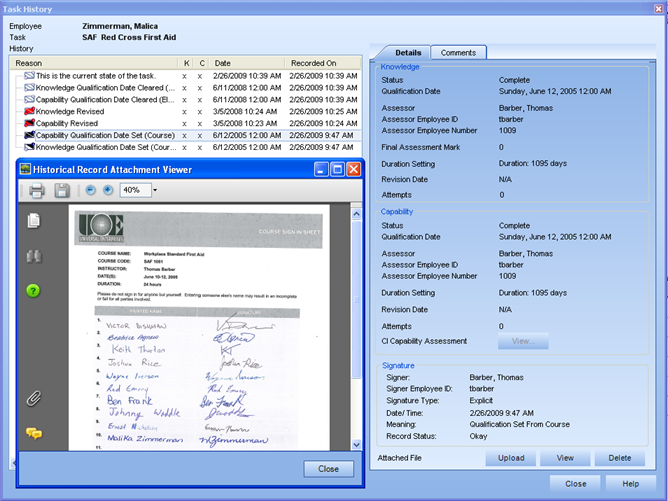Click 'tbarber' Signer Employee ID value

481,389
